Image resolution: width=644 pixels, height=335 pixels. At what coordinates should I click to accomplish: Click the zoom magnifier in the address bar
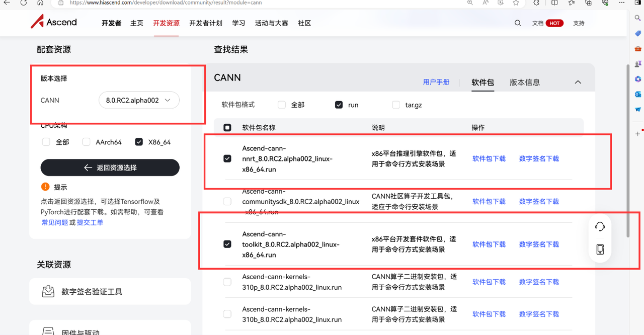point(470,3)
